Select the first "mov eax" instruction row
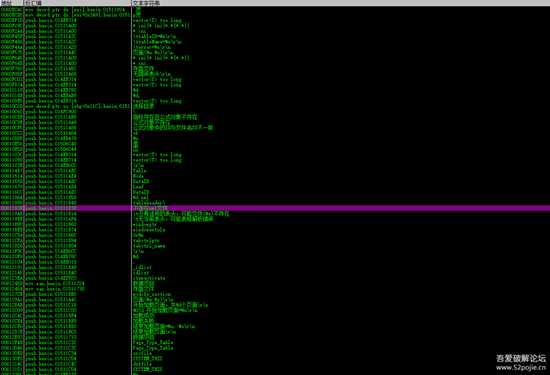 (275, 283)
